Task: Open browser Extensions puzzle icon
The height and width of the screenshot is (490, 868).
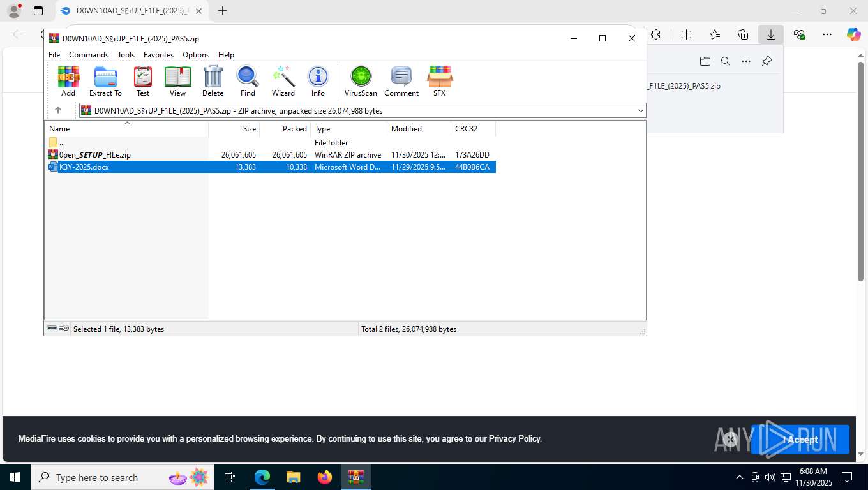Action: (655, 34)
